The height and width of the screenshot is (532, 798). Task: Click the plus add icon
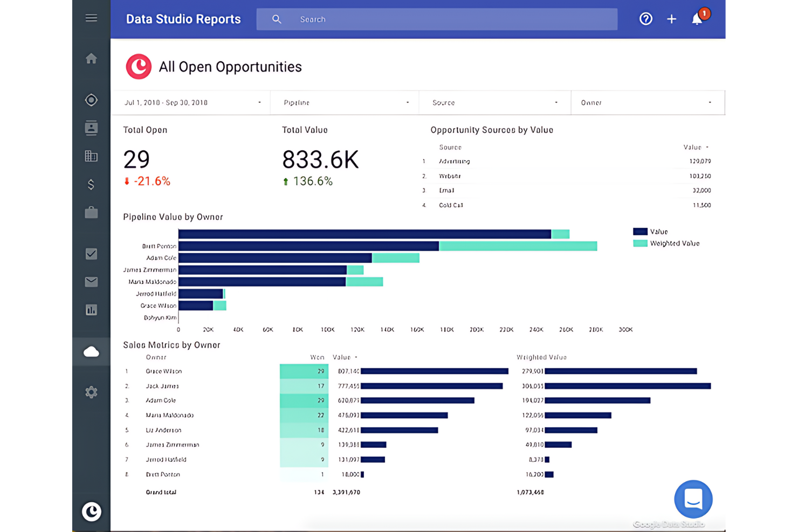point(671,19)
